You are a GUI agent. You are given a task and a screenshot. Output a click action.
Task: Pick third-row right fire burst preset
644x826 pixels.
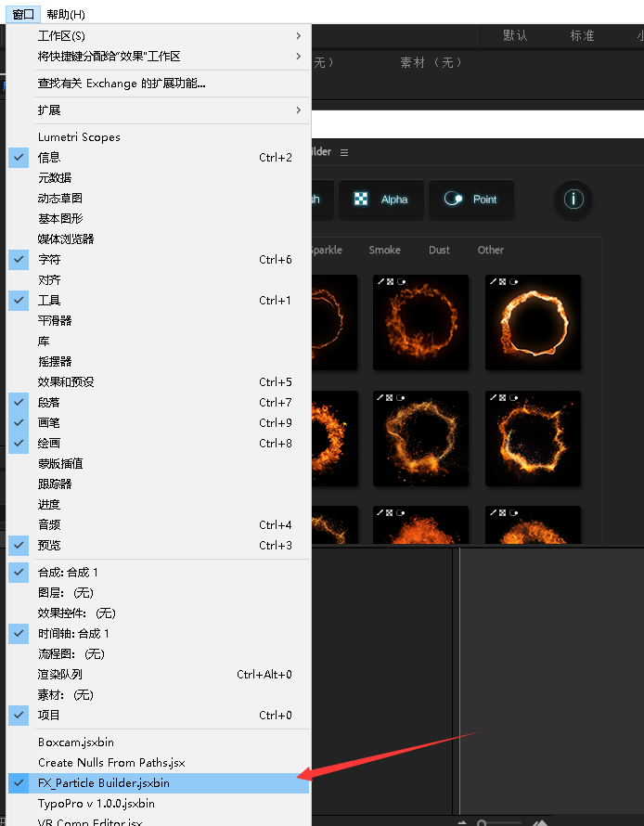533,525
